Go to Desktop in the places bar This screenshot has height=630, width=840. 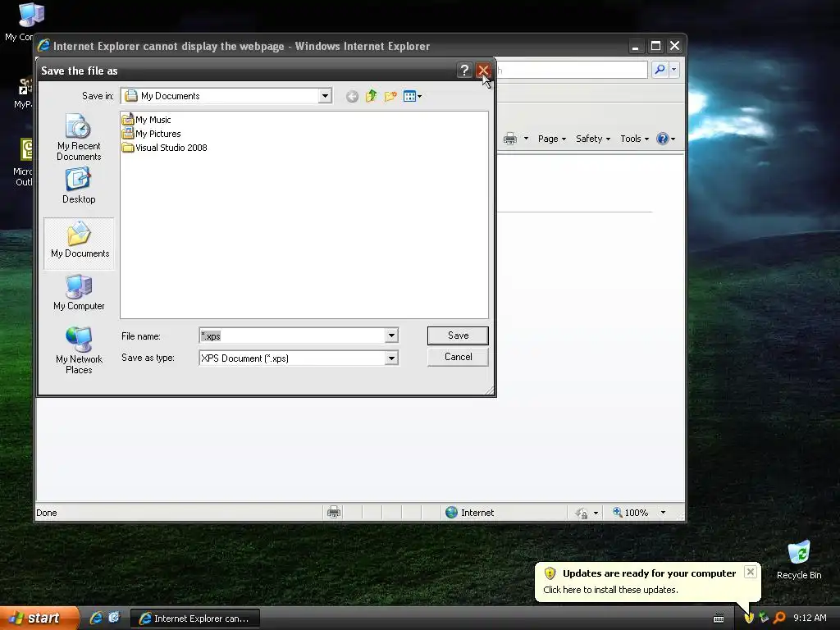pos(79,186)
